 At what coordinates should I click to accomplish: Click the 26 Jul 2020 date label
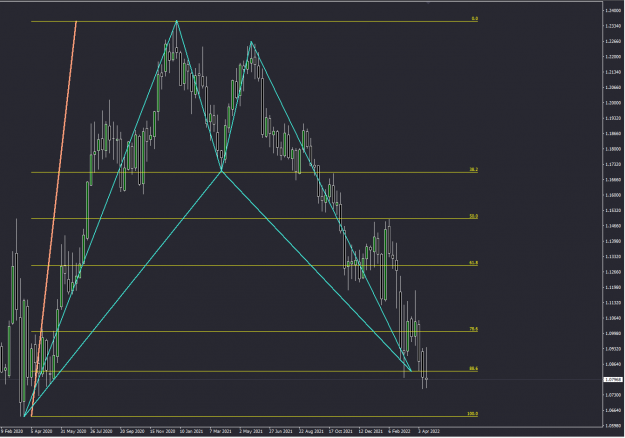102,431
